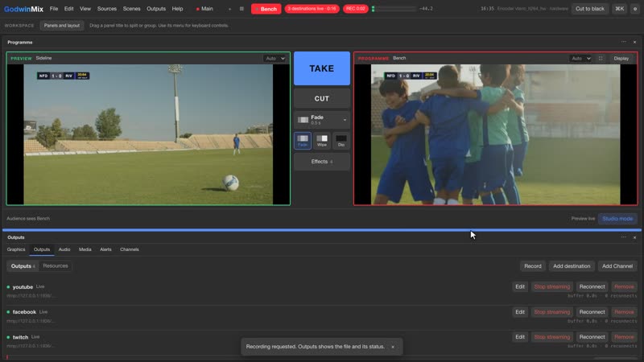Viewport: 644px width, 362px height.
Task: Open Programme panel options ellipsis menu
Action: coord(623,42)
